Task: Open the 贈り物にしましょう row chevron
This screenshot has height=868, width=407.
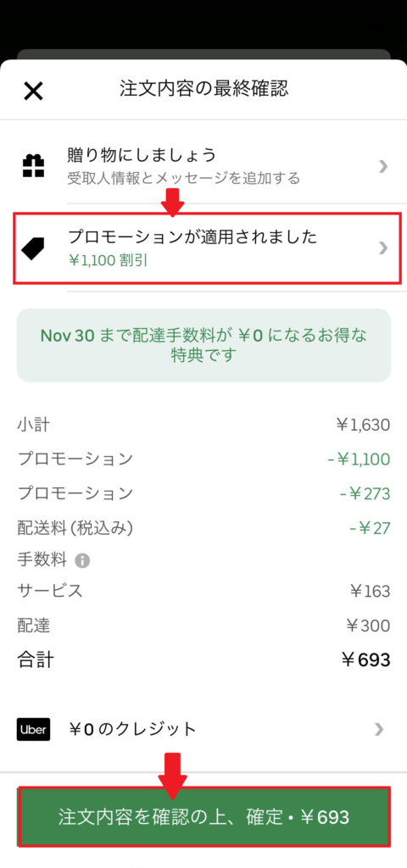Action: pyautogui.click(x=382, y=166)
